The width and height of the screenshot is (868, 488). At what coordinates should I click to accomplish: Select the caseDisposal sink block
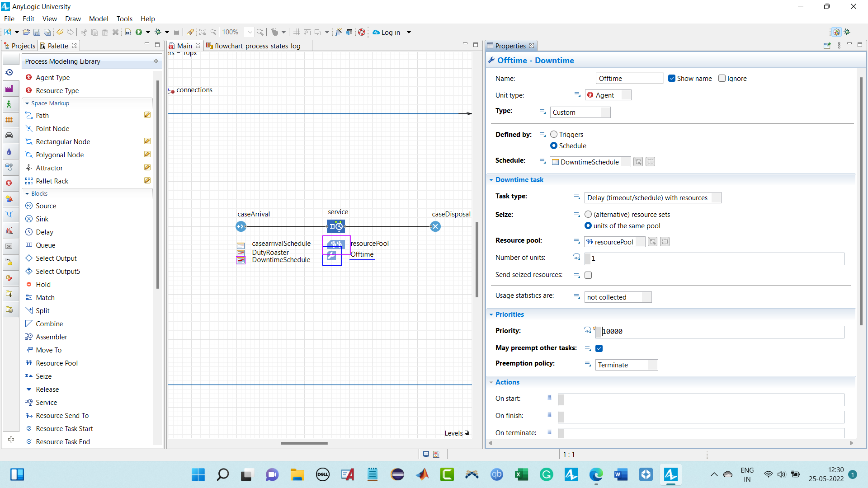pyautogui.click(x=435, y=226)
